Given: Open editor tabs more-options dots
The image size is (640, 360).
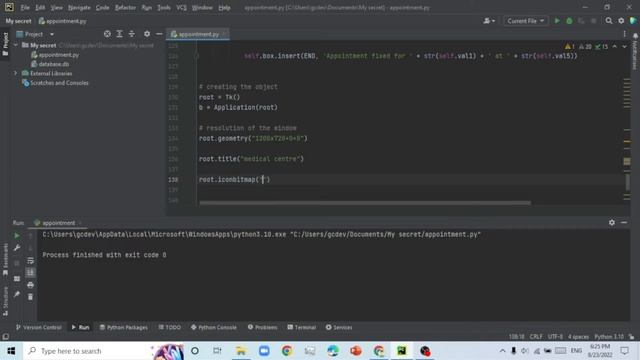Looking at the screenshot, I should (x=624, y=34).
